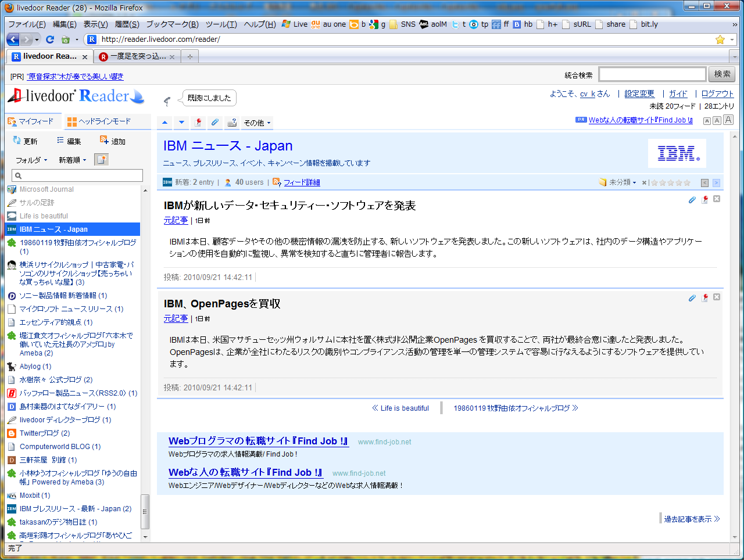Screen dimensions: 744x560
Task: Open tab list dropdown at tab bar right
Action: [735, 57]
